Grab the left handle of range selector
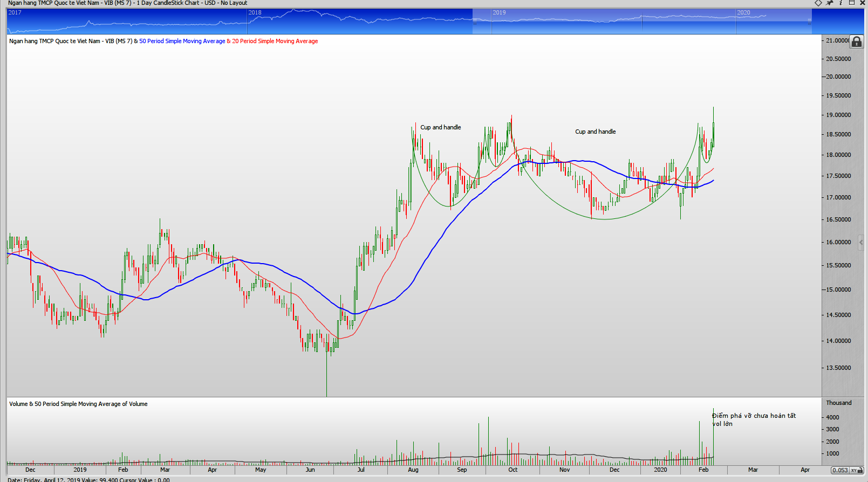This screenshot has height=482, width=868. [x=475, y=22]
